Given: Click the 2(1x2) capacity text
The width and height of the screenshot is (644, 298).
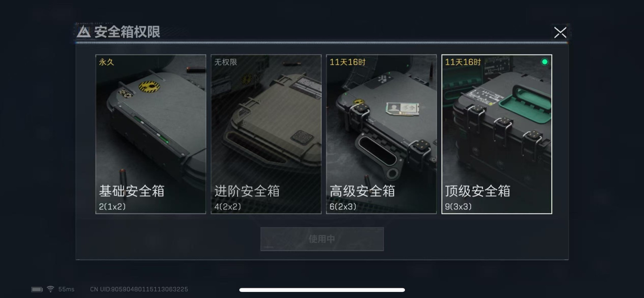Looking at the screenshot, I should pyautogui.click(x=112, y=207).
